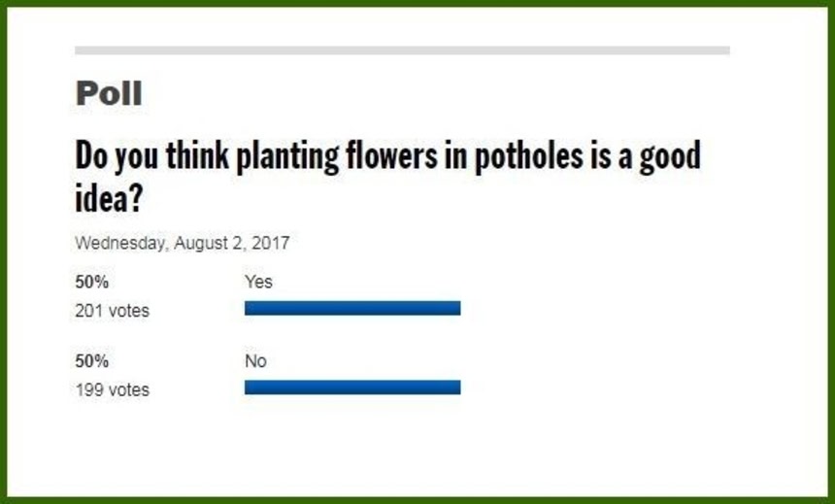Image resolution: width=835 pixels, height=504 pixels.
Task: Click the "201 votes" count
Action: coord(113,312)
